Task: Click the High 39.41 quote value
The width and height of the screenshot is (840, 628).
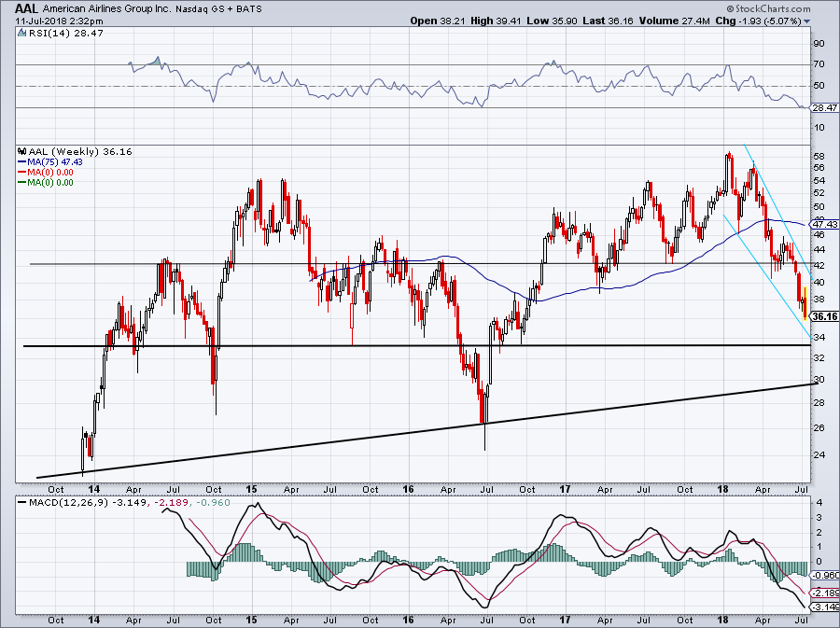Action: point(497,21)
